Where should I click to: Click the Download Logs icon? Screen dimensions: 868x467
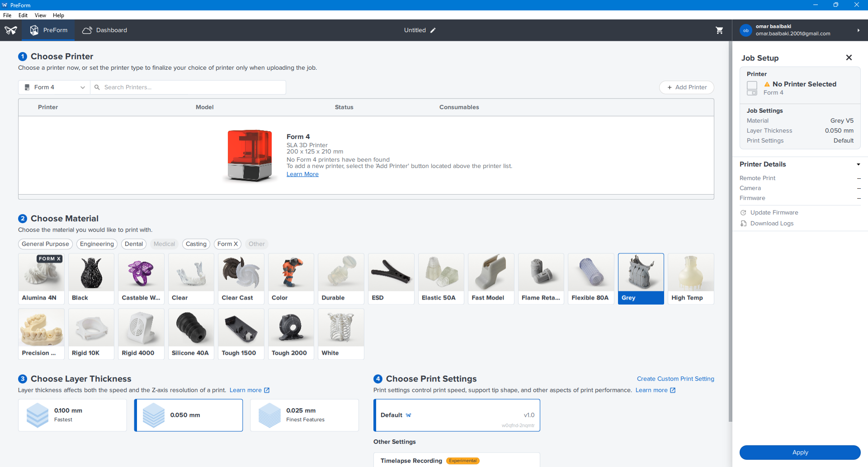(x=743, y=224)
